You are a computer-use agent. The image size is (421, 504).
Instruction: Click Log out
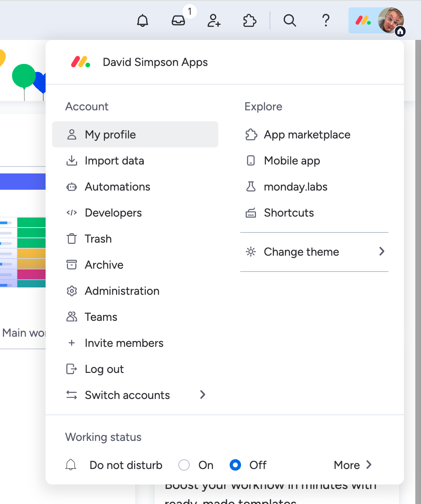click(104, 369)
